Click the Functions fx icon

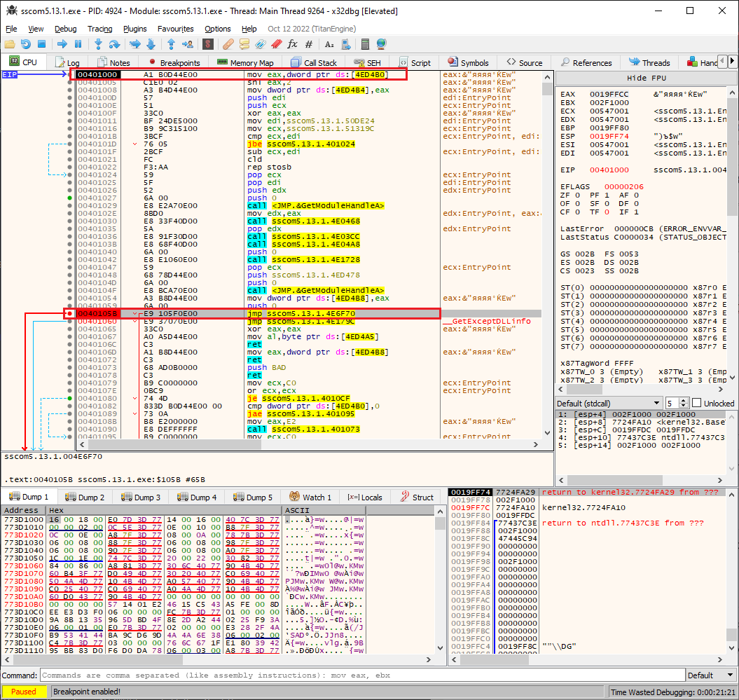pyautogui.click(x=292, y=44)
